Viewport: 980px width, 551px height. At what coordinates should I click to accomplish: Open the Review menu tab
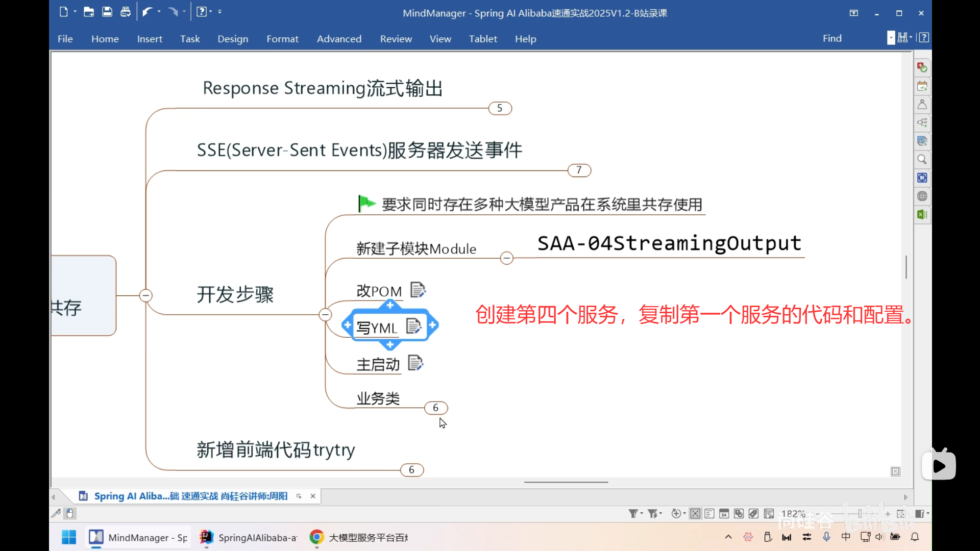396,39
